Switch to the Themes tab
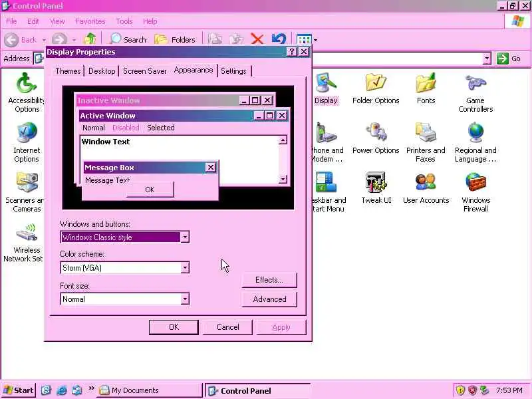Viewport: 532px width, 399px height. click(x=68, y=71)
